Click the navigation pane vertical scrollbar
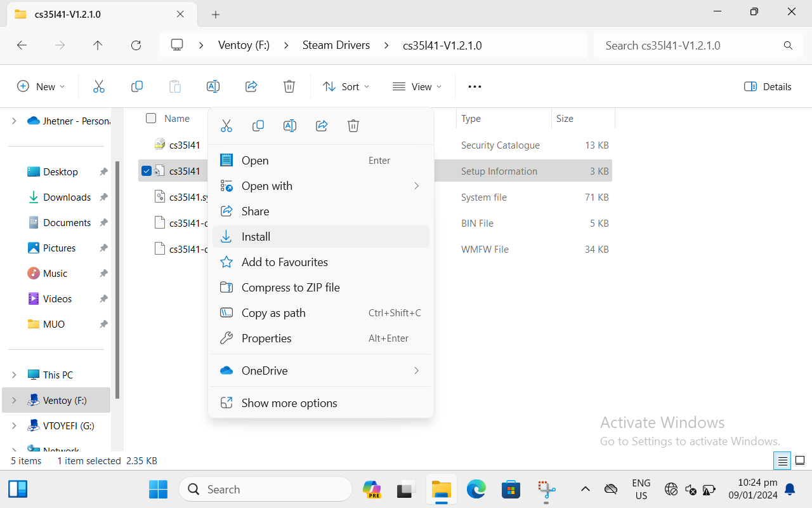This screenshot has height=508, width=812. 117,279
